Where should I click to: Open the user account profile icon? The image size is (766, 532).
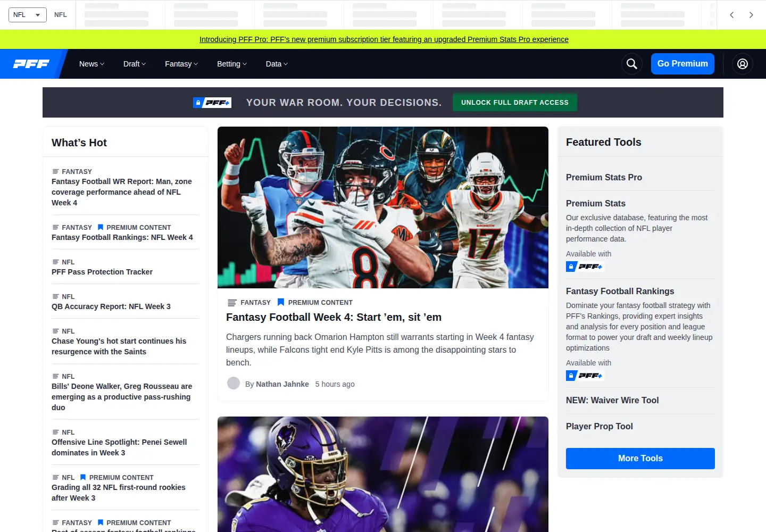[743, 64]
